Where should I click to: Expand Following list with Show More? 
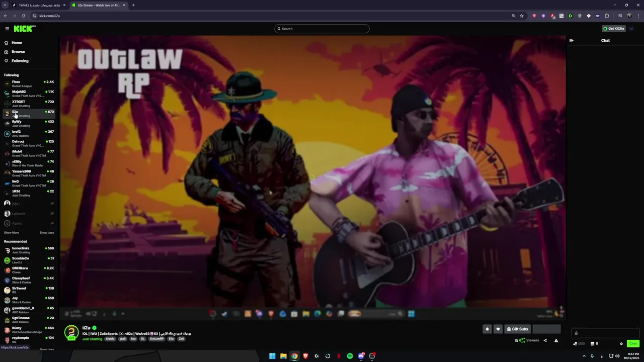[11, 233]
